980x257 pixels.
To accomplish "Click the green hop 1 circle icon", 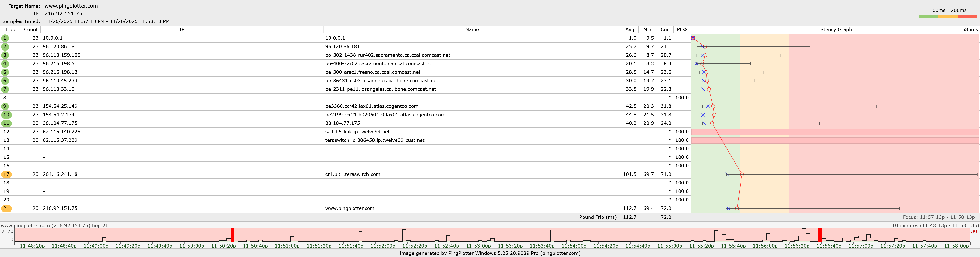I will pyautogui.click(x=5, y=38).
